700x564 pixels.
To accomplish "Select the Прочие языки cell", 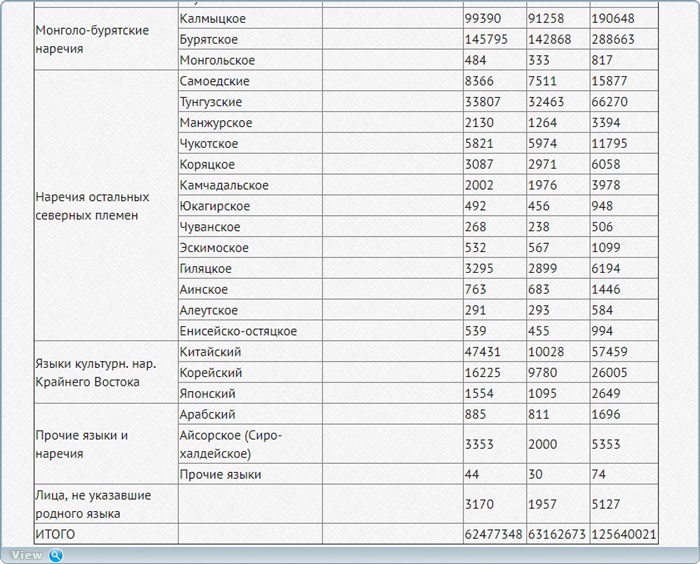I will 250,474.
